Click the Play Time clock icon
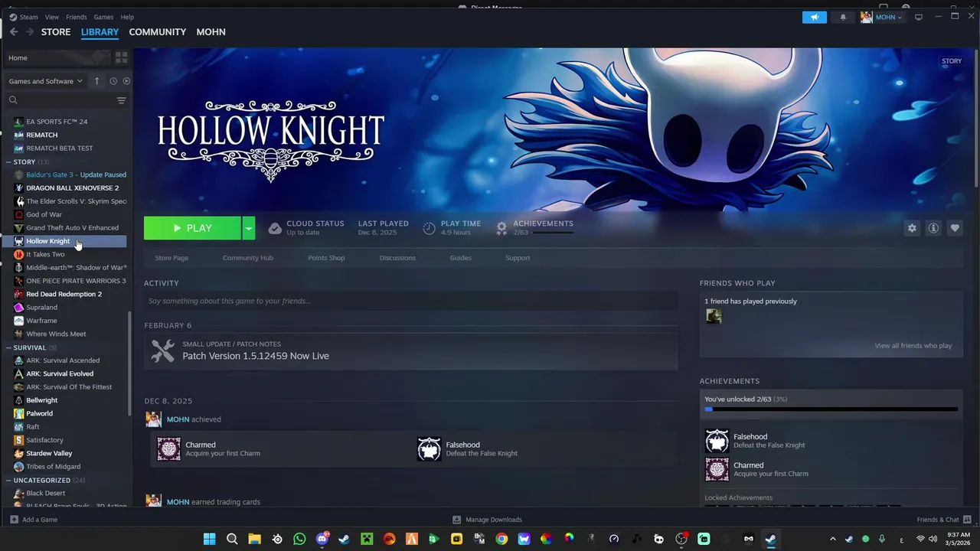The width and height of the screenshot is (980, 551). (x=429, y=228)
